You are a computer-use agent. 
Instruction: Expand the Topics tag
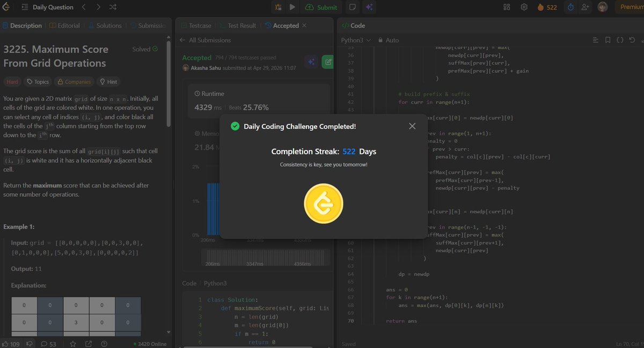point(38,82)
